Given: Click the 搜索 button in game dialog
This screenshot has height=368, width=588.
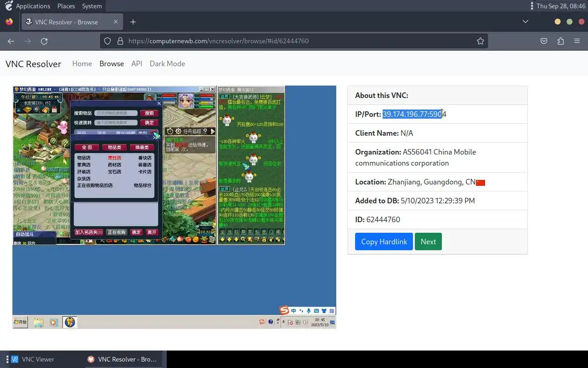Looking at the screenshot, I should (149, 113).
